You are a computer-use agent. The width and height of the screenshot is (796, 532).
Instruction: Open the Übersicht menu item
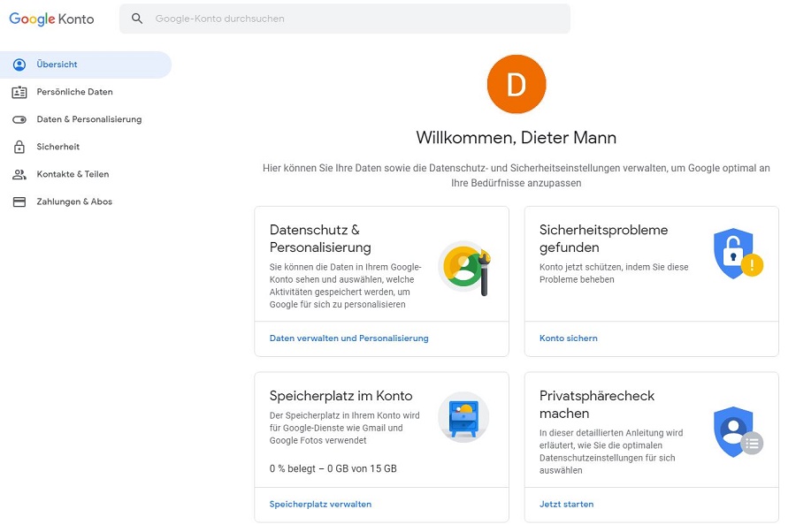[x=86, y=65]
